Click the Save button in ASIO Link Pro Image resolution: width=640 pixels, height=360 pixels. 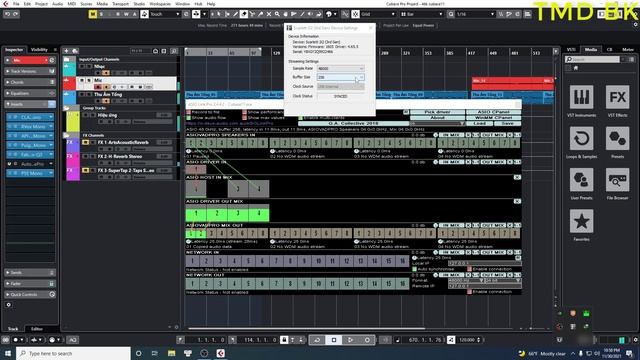508,123
